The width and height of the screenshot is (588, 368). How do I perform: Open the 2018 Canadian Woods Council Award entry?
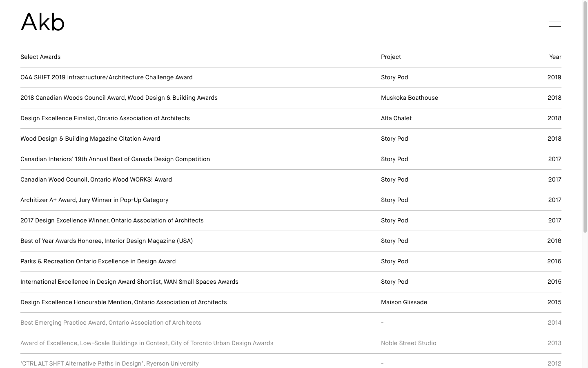pyautogui.click(x=119, y=98)
